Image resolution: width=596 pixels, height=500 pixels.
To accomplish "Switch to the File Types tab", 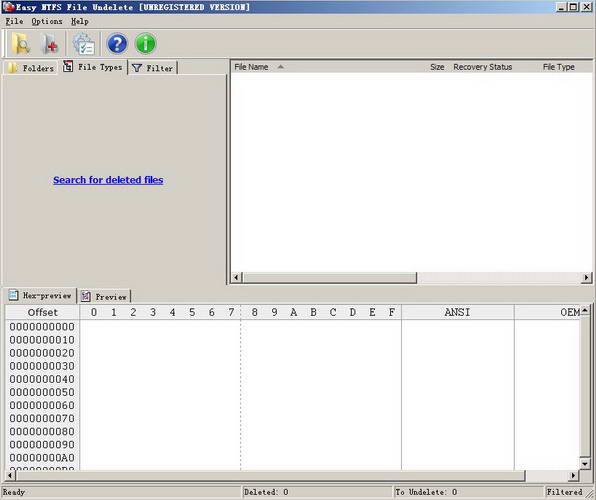I will point(93,67).
